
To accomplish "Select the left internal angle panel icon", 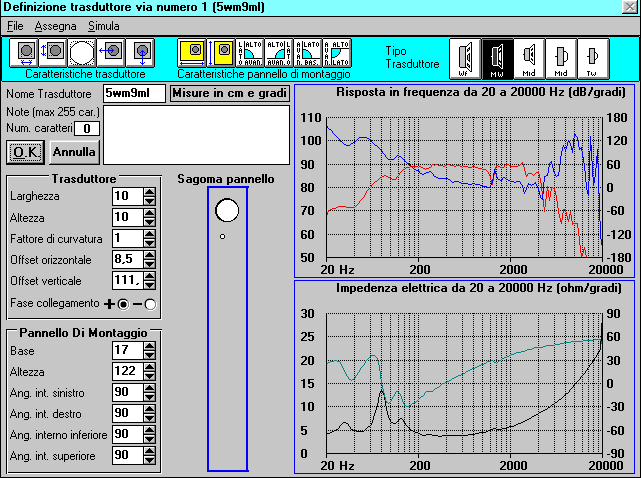I will pyautogui.click(x=250, y=53).
